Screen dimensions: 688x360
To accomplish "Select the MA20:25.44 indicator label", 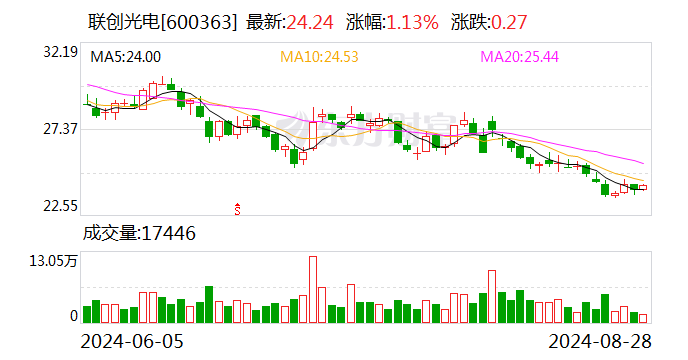I will (520, 57).
